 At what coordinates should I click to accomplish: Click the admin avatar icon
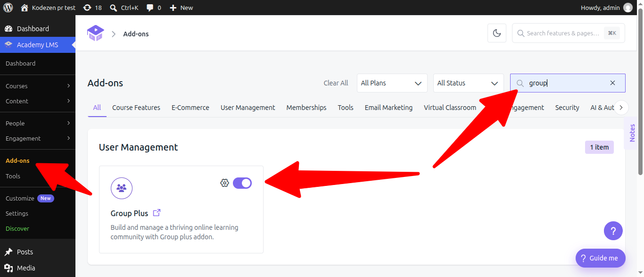click(628, 8)
